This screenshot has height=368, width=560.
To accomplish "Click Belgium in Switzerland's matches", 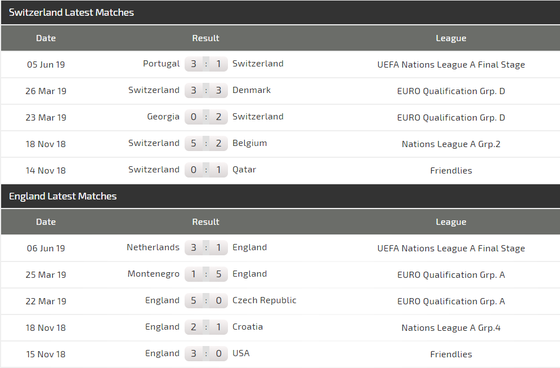I will (250, 143).
